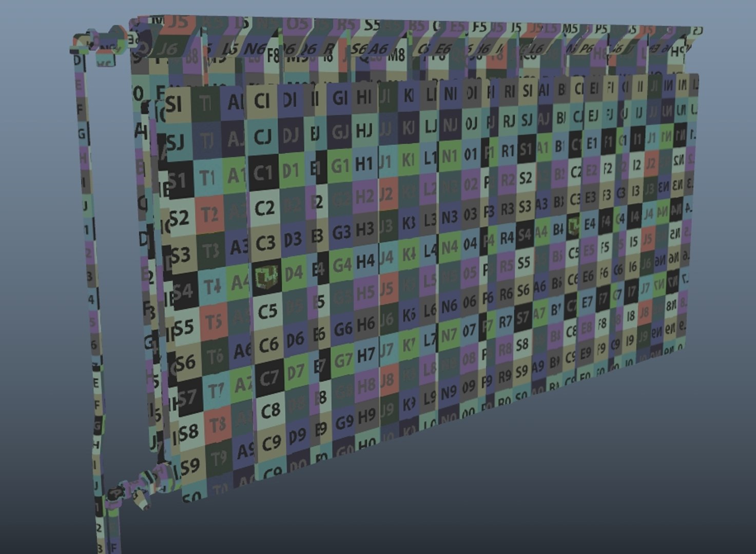Image resolution: width=756 pixels, height=554 pixels.
Task: Pick the green G1 checker tile
Action: click(340, 167)
